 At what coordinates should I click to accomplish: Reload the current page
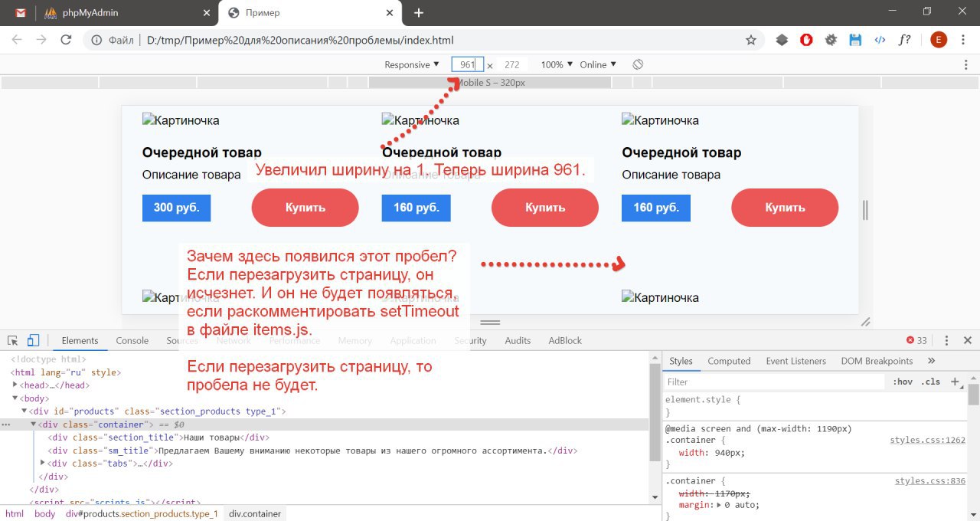(66, 40)
